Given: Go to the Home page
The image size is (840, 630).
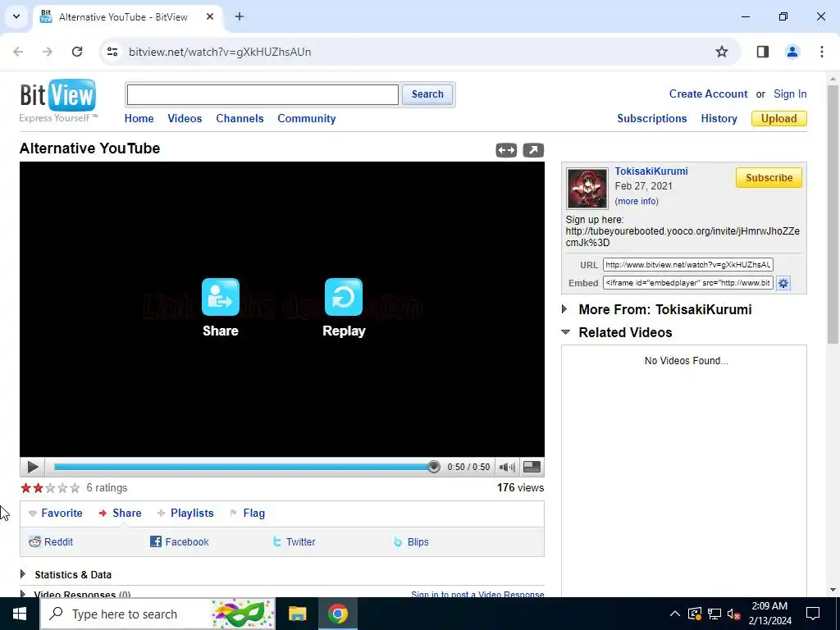Looking at the screenshot, I should 139,118.
